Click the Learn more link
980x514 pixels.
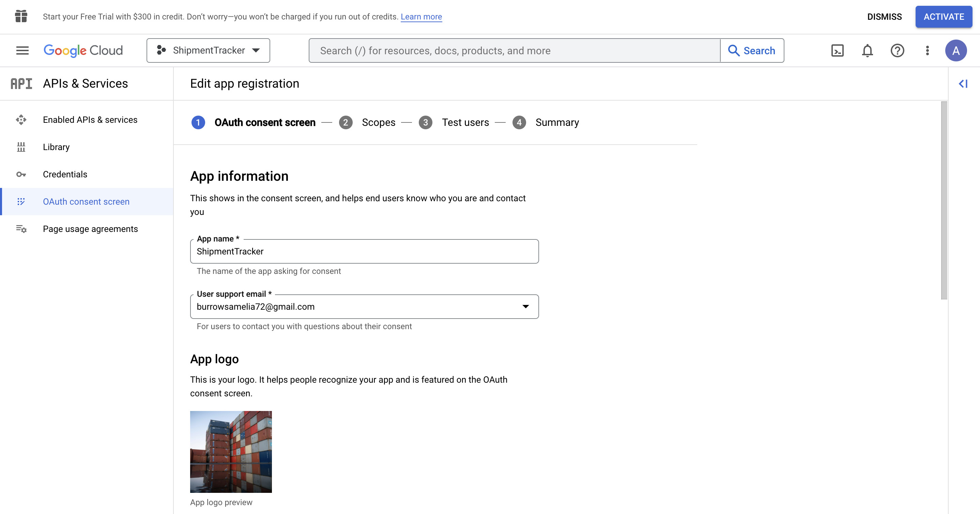tap(421, 16)
